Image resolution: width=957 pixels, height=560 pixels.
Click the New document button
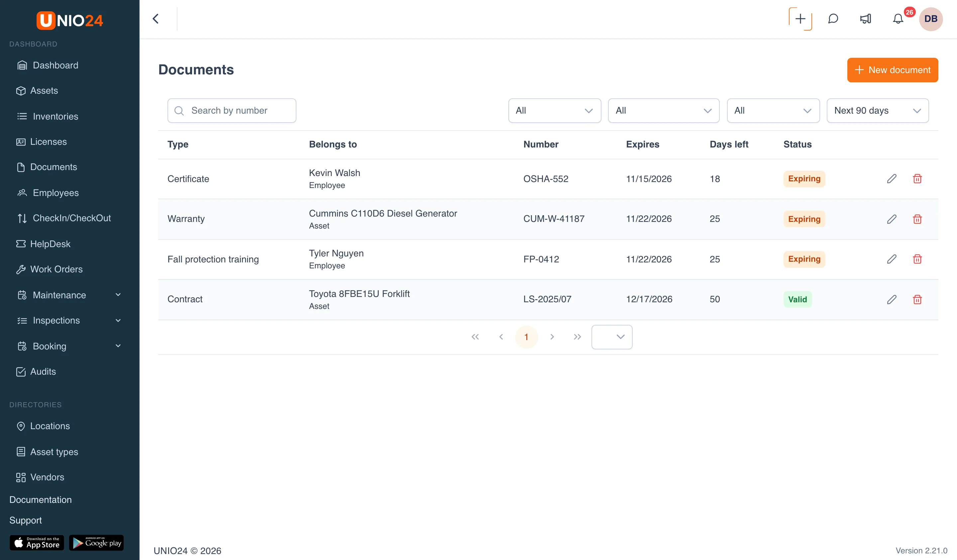click(893, 70)
